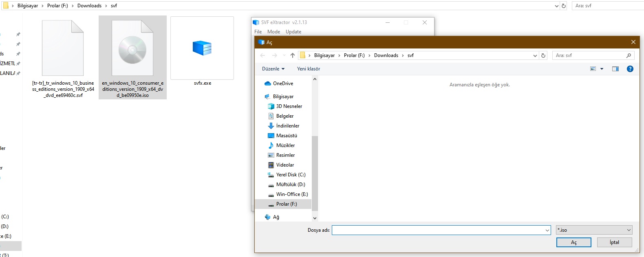Open the Müzikler folder

285,145
